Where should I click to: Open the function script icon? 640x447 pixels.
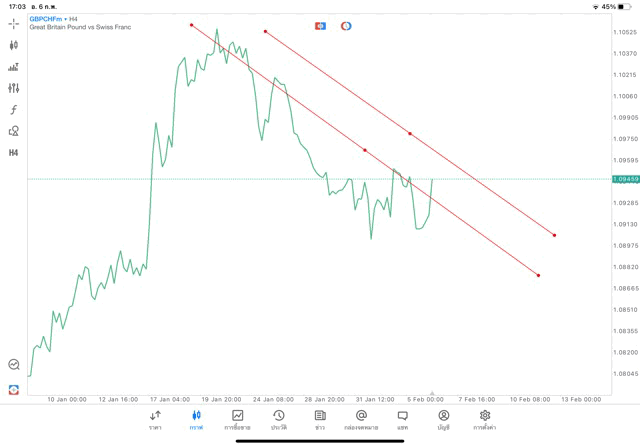pos(14,110)
